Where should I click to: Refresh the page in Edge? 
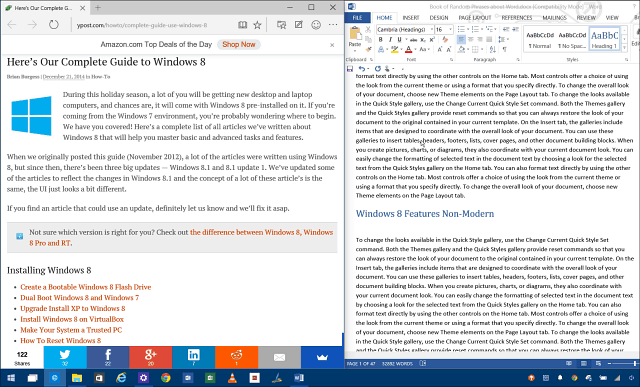[x=53, y=25]
